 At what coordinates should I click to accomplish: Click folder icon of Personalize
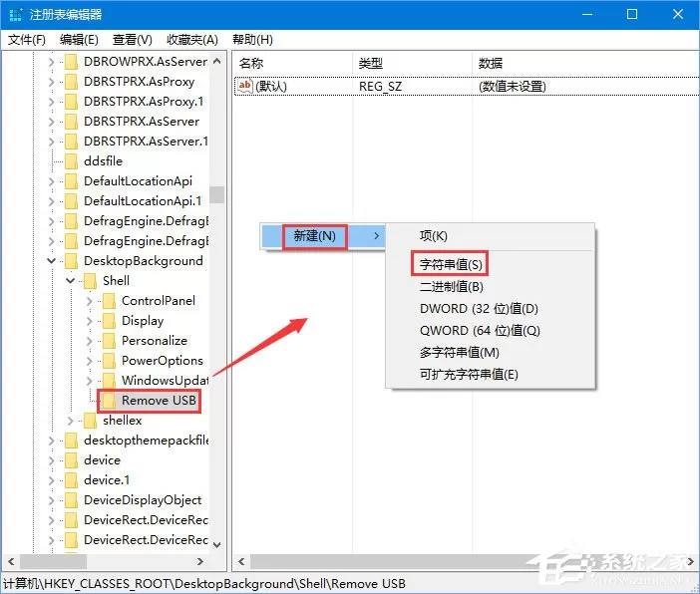pyautogui.click(x=109, y=341)
